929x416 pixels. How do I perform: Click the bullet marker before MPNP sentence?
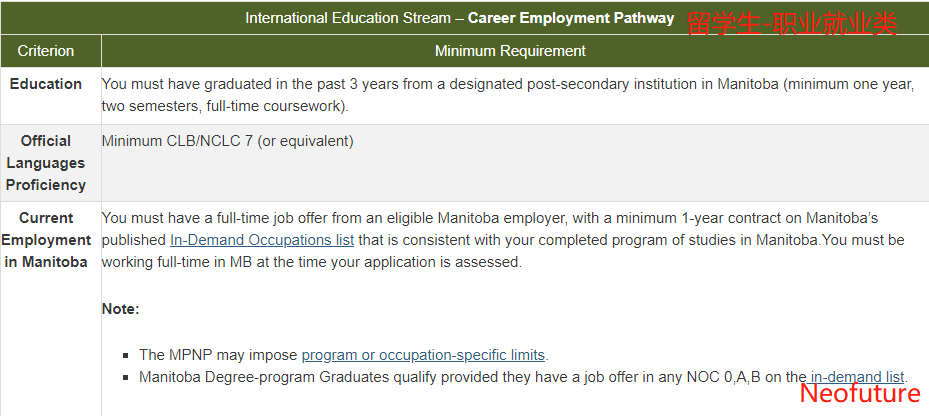126,356
